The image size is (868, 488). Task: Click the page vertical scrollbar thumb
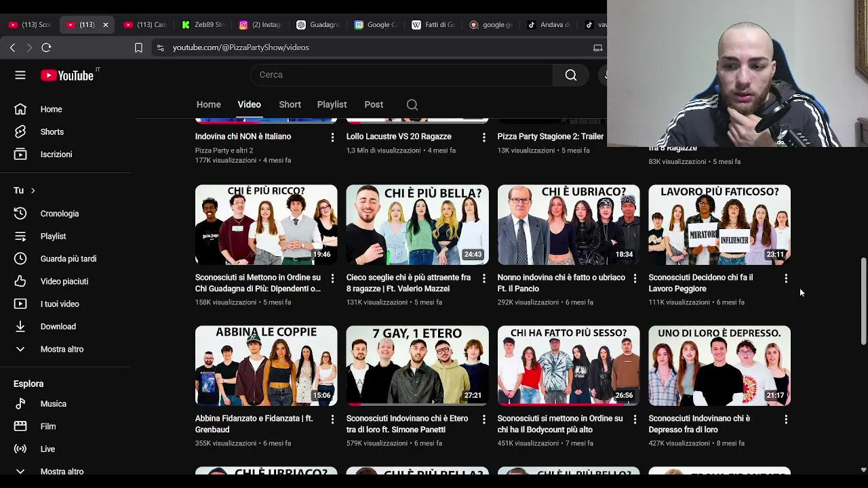(x=863, y=302)
